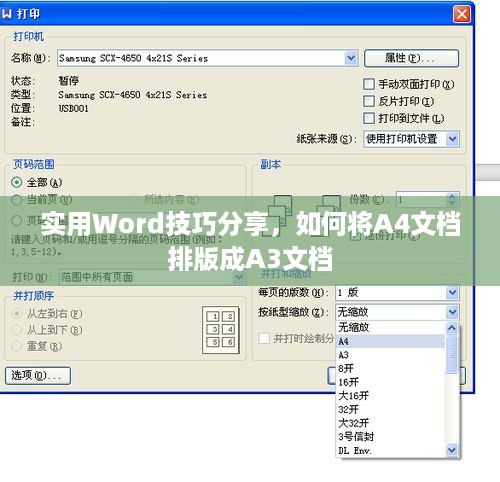The image size is (500, 482).
Task: Choose 32开 in the paper scale list
Action: tap(390, 409)
